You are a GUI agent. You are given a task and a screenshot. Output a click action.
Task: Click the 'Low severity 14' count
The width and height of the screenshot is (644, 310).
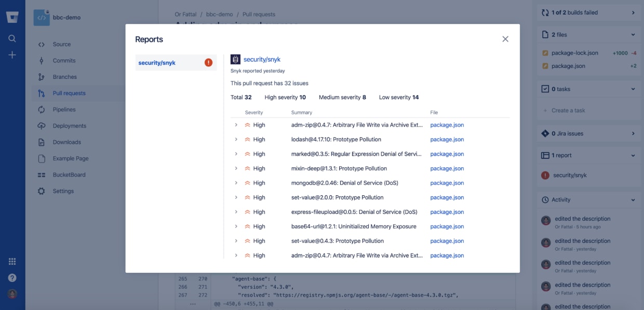(x=399, y=98)
